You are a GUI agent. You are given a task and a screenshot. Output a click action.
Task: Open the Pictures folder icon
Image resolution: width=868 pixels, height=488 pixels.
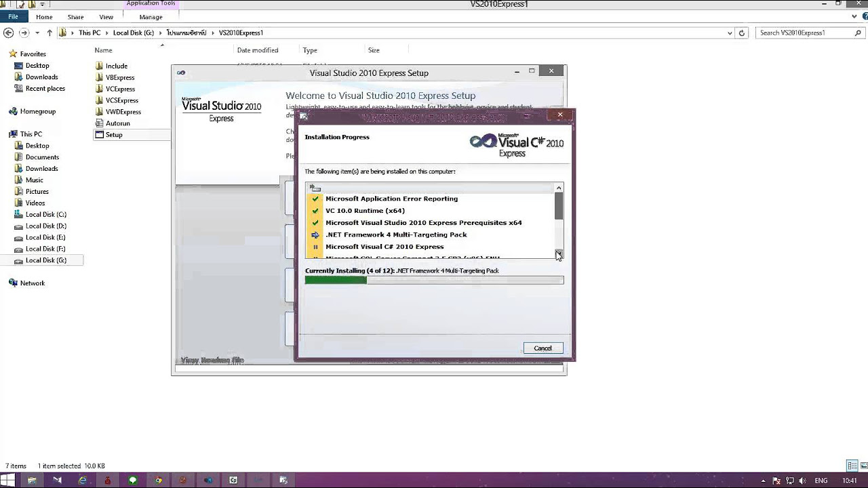(x=20, y=192)
